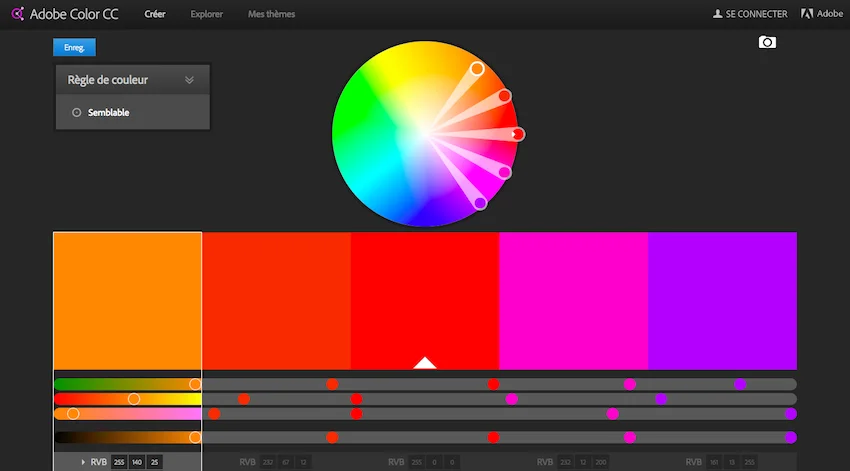This screenshot has width=850, height=471.
Task: Click the Enreg. save button
Action: point(74,47)
